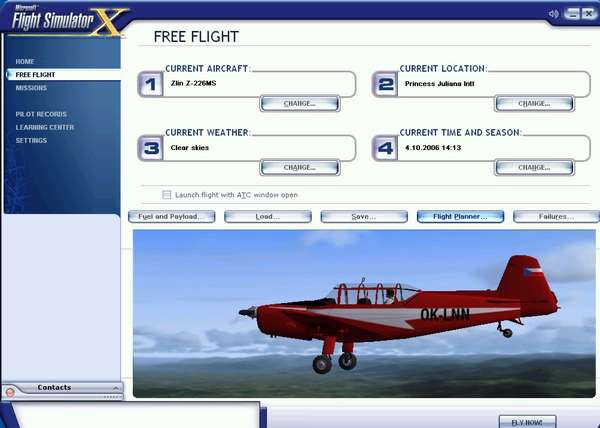Click the Zlin aircraft preview image
600x428 pixels.
[x=364, y=314]
